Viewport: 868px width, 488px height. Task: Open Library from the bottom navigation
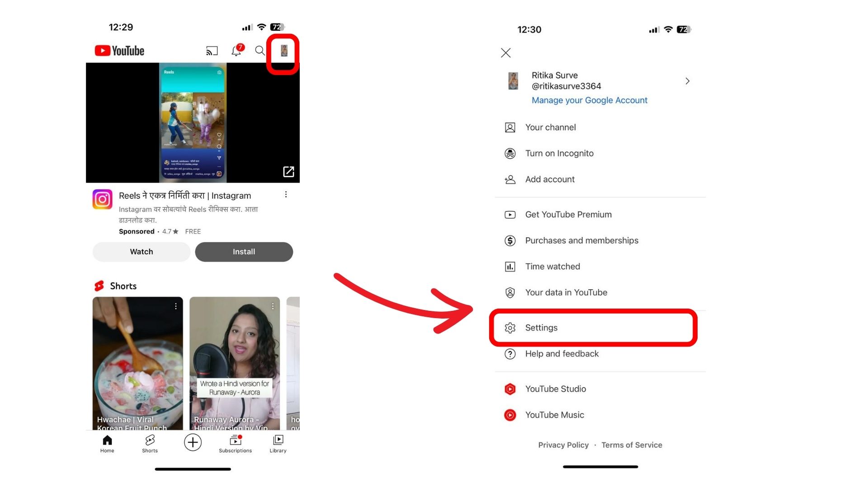click(x=278, y=443)
